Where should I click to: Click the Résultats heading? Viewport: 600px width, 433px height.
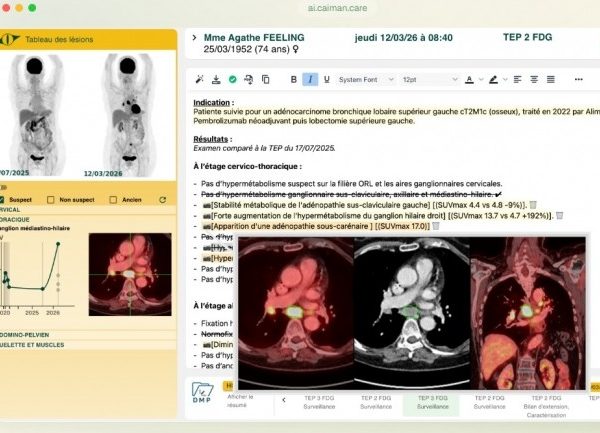(210, 139)
